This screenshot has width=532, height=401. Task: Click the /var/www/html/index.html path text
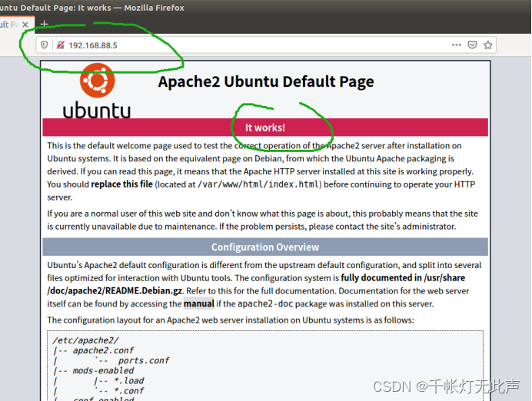pyautogui.click(x=258, y=184)
